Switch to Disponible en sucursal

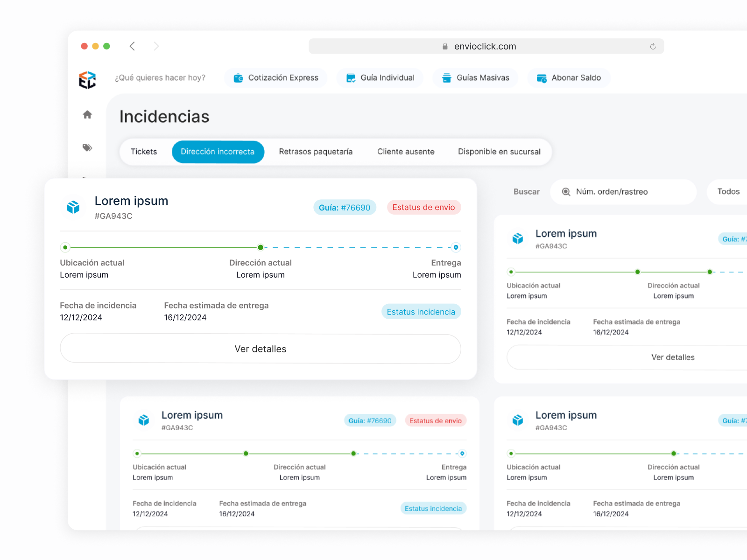(499, 152)
